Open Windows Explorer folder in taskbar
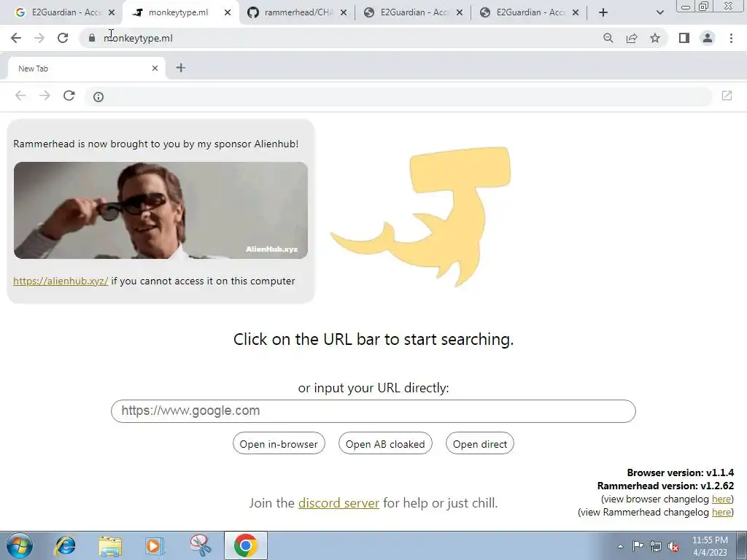 tap(110, 545)
